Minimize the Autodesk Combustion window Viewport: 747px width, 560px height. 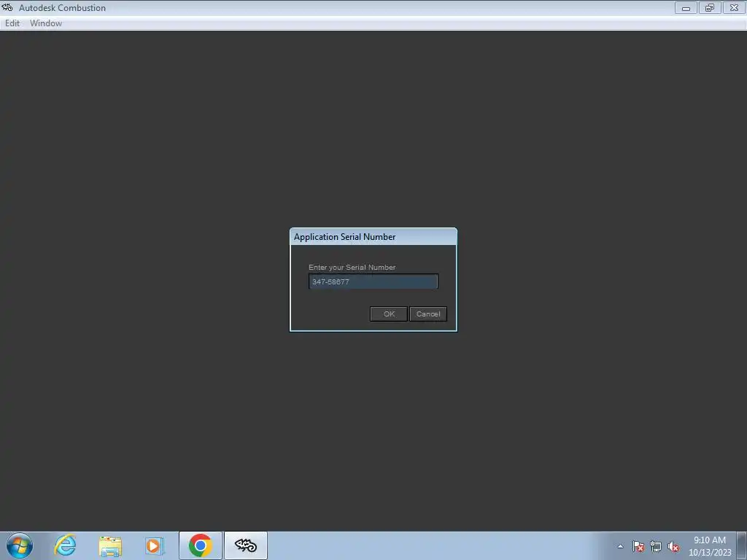[686, 7]
